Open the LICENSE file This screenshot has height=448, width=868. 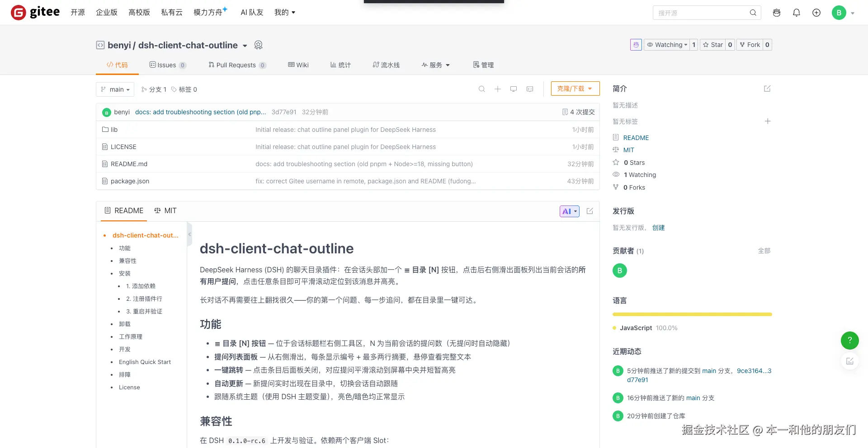123,147
